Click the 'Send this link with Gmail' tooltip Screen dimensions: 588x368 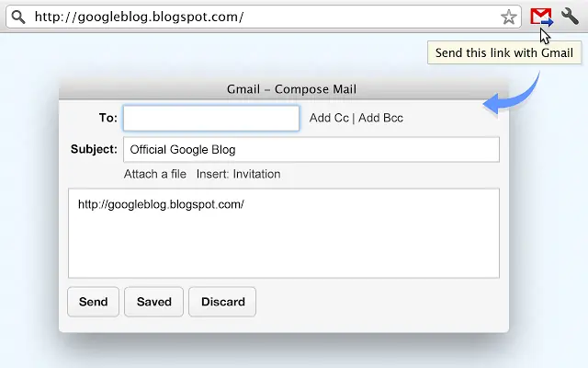point(503,52)
